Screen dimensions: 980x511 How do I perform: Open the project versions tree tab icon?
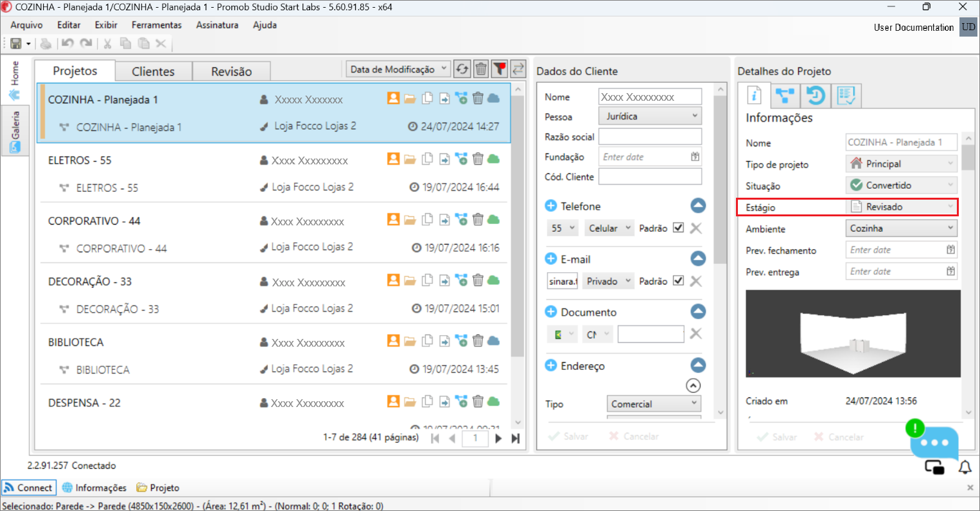click(x=785, y=96)
